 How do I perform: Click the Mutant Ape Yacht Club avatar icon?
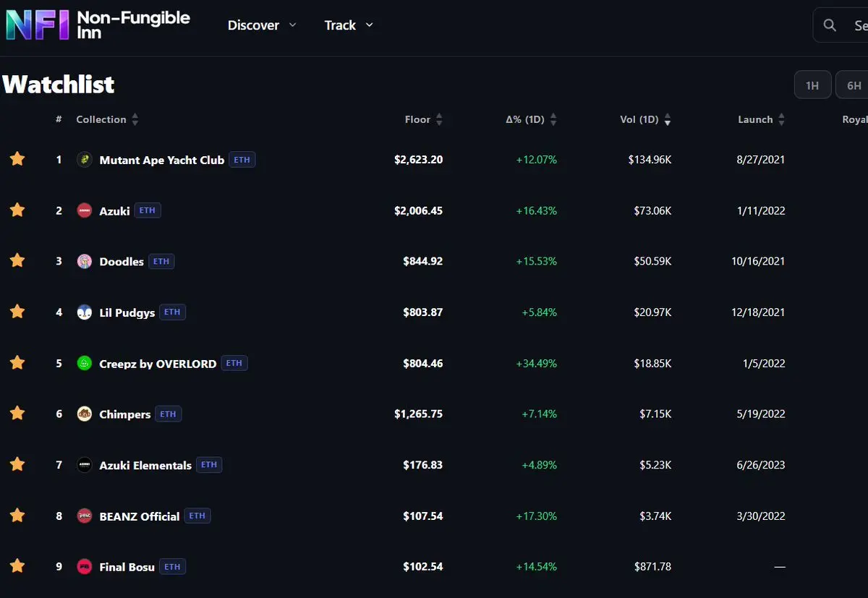[x=85, y=160]
